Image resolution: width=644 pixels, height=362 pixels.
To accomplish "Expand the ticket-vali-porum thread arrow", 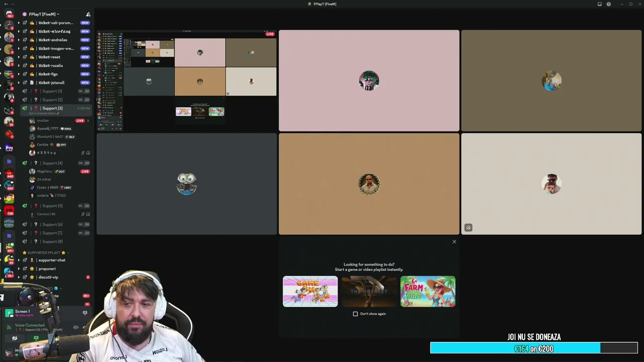I will click(19, 23).
